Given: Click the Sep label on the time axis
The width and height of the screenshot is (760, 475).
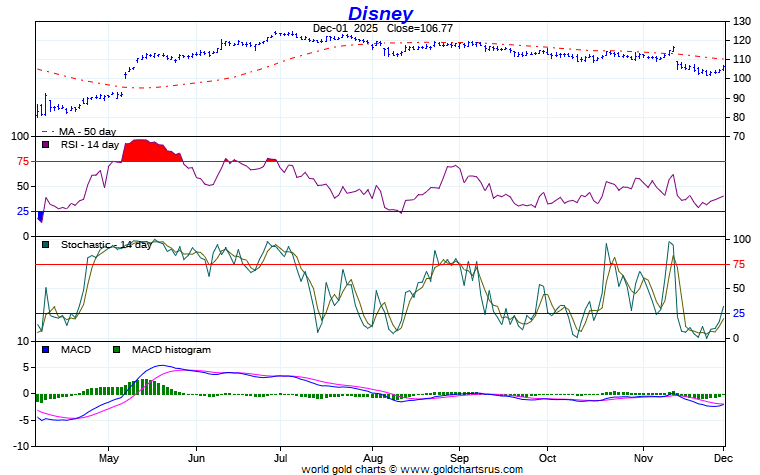Looking at the screenshot, I should [x=459, y=458].
